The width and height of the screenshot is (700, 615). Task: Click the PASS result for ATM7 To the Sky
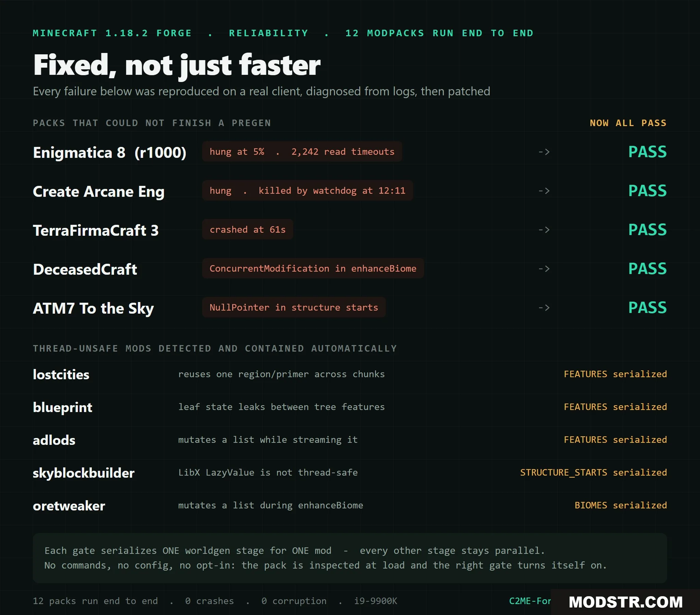[x=647, y=308]
